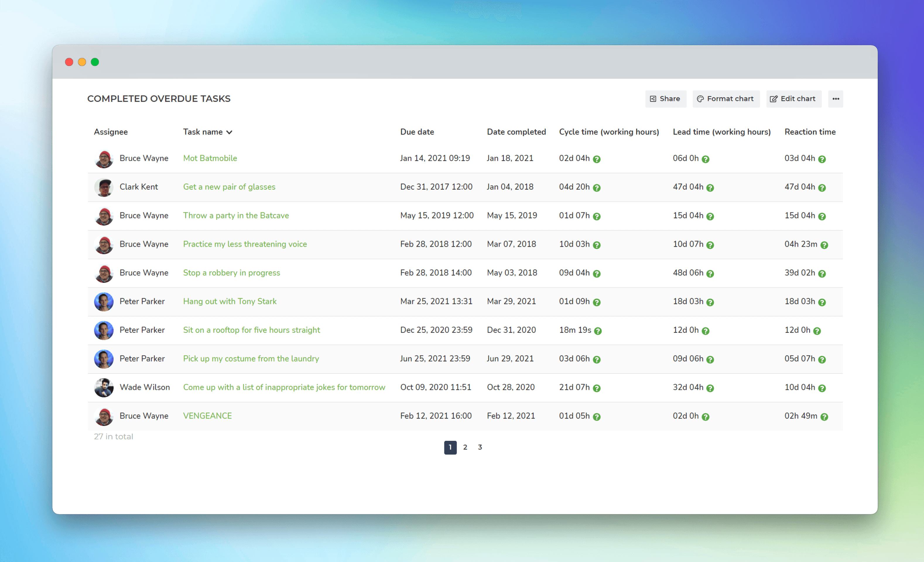Click help icon beside reaction time 12d 0h

click(x=817, y=331)
